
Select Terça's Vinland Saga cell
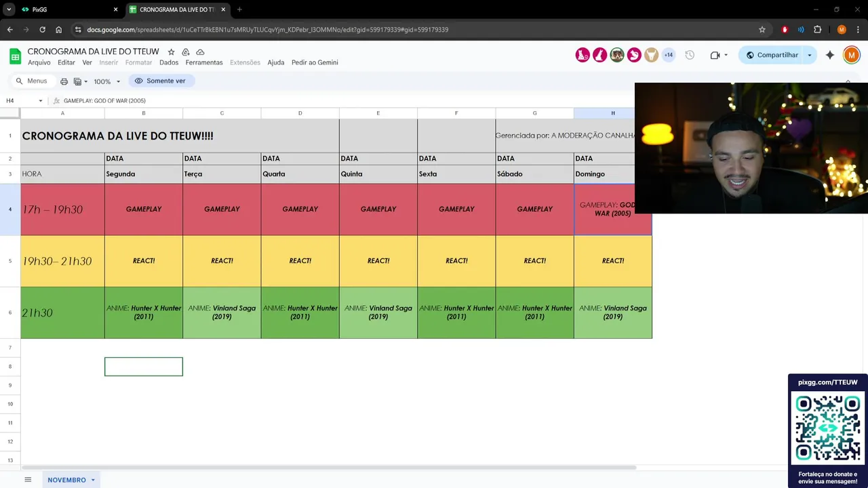click(x=222, y=312)
